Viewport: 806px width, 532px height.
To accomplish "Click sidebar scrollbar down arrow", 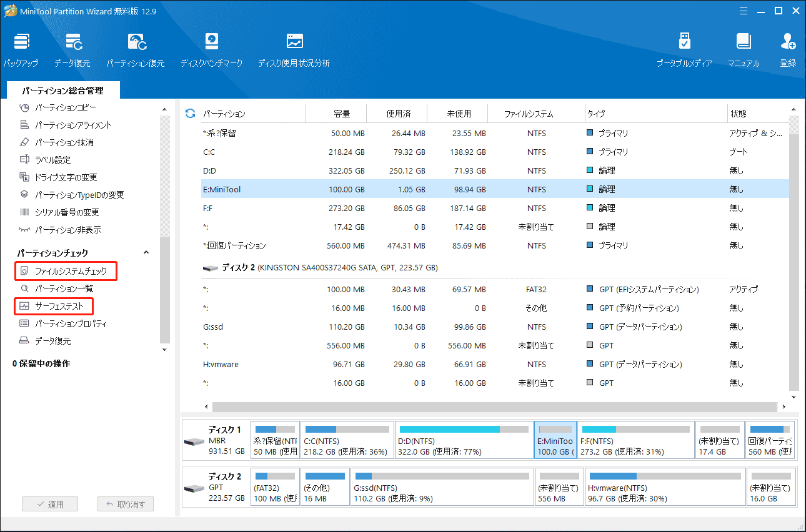I will coord(165,350).
